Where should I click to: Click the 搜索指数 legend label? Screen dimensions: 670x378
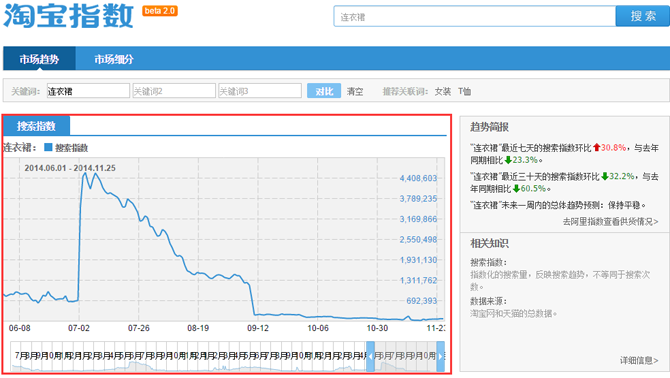tap(71, 148)
